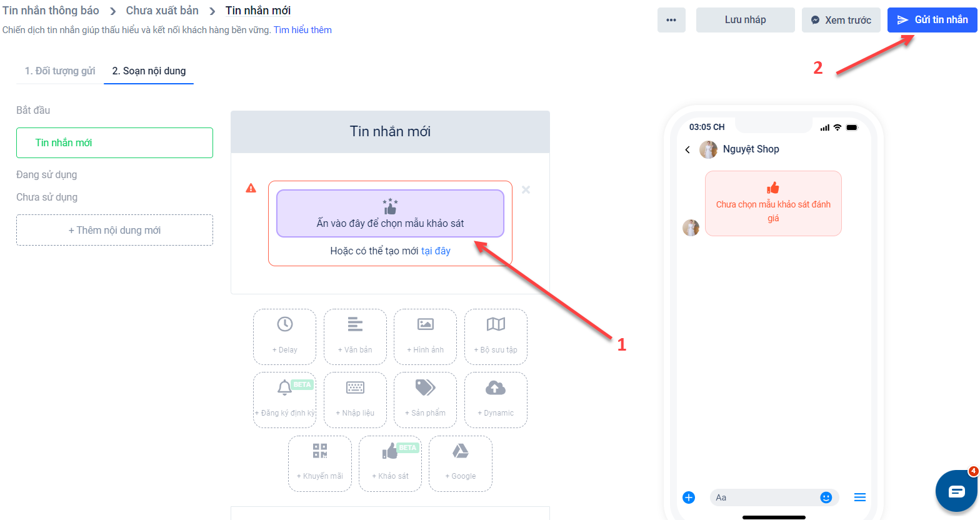
Task: Select tab 2. Soạn nội dung
Action: tap(149, 71)
